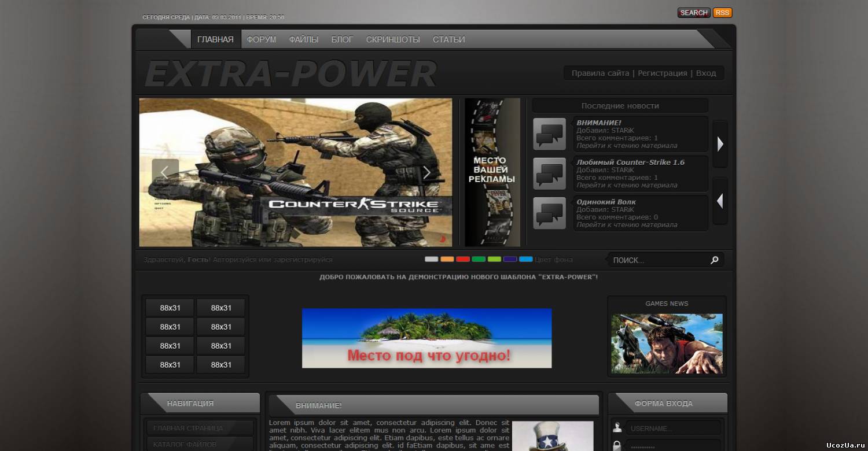Click the Регистрация link
This screenshot has height=451, width=868.
coord(662,73)
